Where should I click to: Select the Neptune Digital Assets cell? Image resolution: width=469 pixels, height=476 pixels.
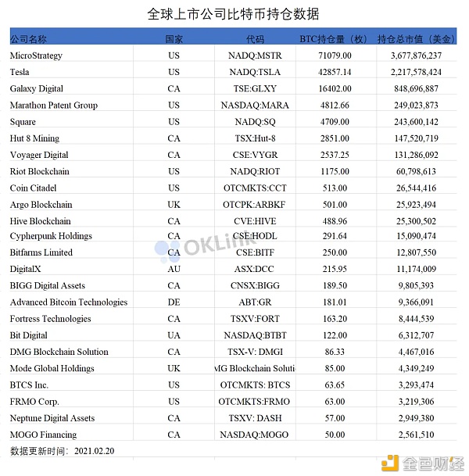click(x=52, y=418)
